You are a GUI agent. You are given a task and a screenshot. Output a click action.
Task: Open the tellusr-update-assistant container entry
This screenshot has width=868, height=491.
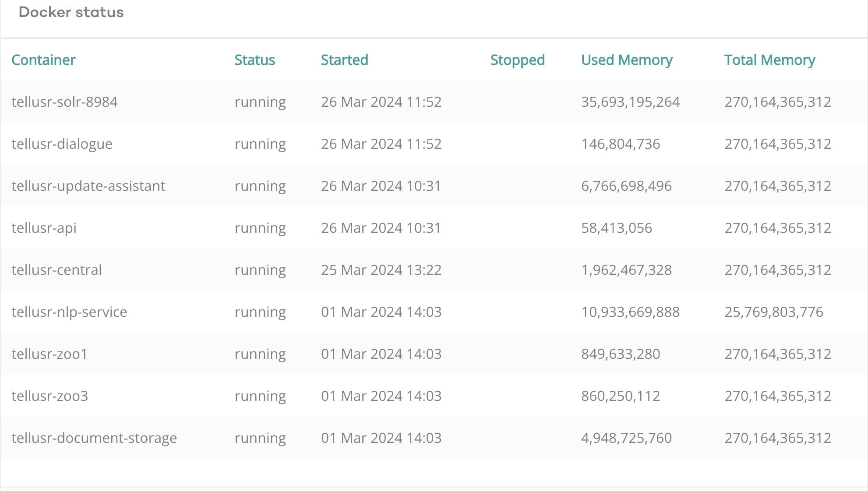tap(88, 186)
